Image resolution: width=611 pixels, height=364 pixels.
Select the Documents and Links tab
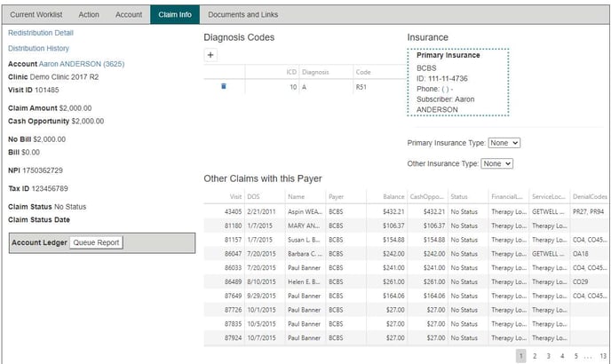click(x=242, y=15)
